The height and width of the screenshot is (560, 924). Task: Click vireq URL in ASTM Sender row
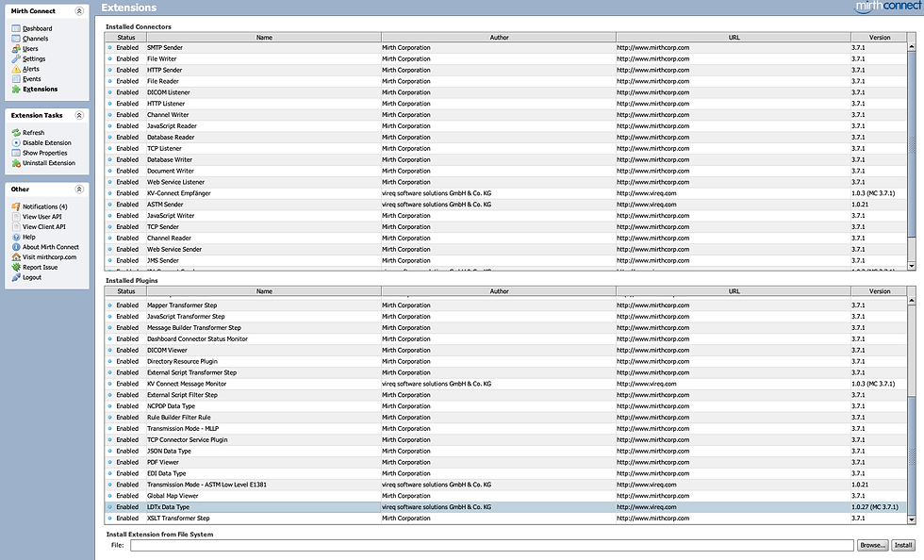coord(647,205)
